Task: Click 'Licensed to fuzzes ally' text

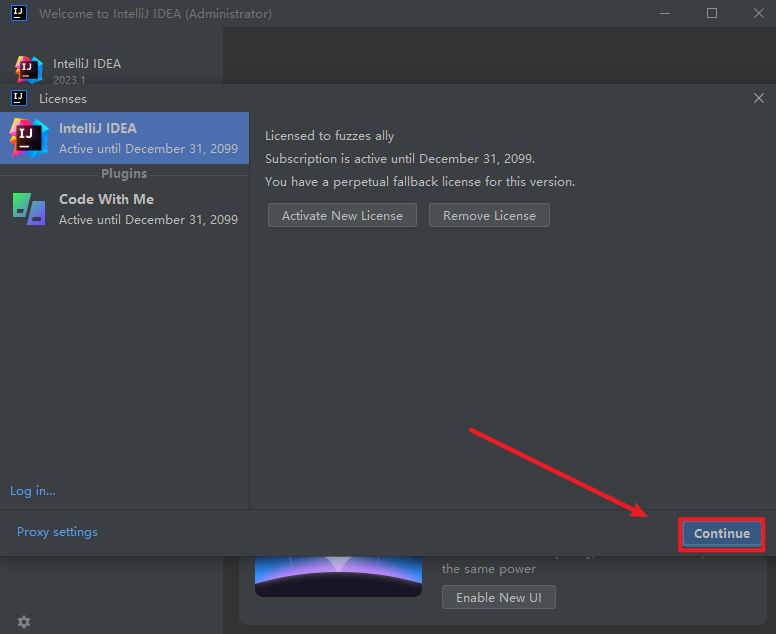Action: tap(330, 136)
